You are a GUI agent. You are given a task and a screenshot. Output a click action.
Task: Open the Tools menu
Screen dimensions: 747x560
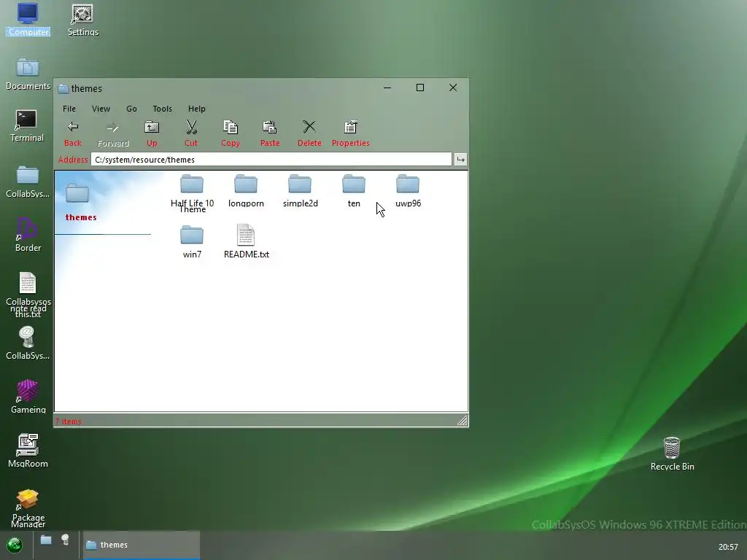pyautogui.click(x=162, y=109)
